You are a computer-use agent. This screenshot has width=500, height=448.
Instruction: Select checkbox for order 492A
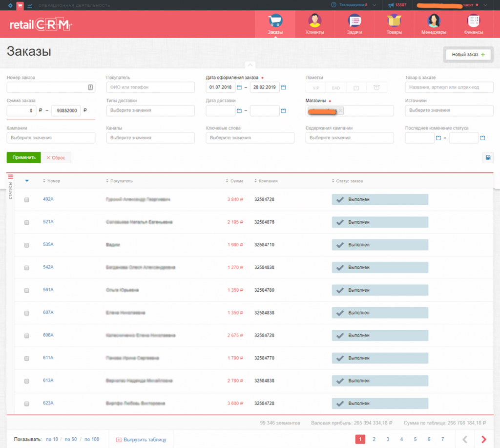(x=27, y=200)
